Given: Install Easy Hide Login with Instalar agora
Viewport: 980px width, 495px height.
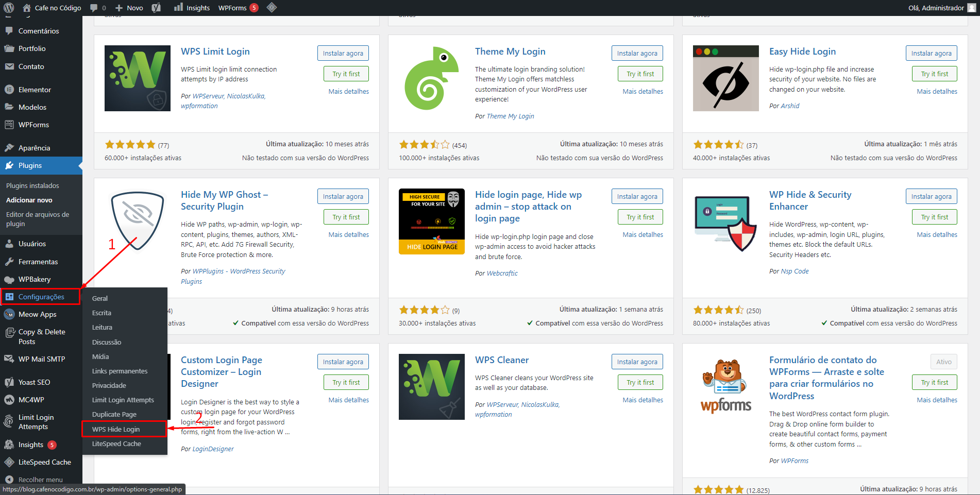Looking at the screenshot, I should (931, 53).
